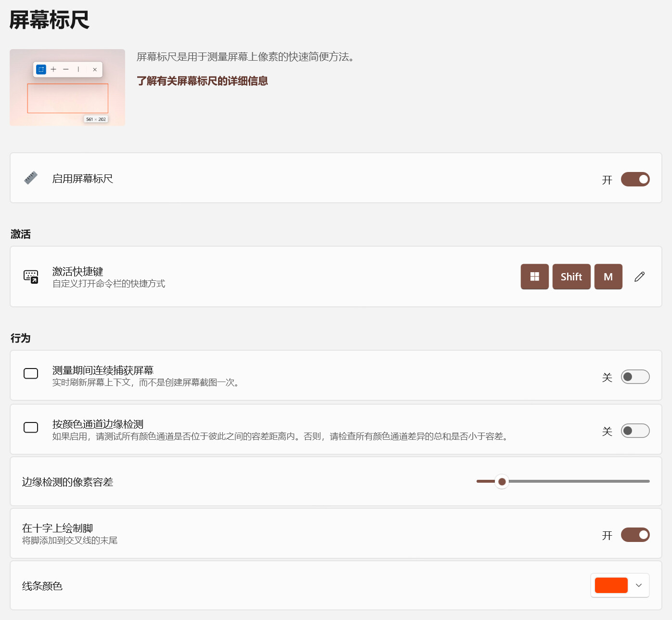The image size is (672, 620).
Task: Click the 561 × 202 size label in preview
Action: [96, 119]
